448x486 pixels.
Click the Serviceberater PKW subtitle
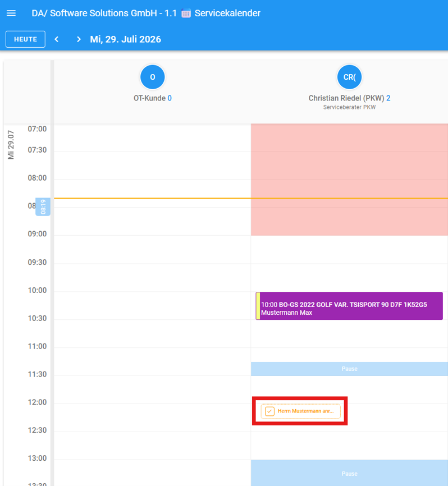pyautogui.click(x=349, y=107)
